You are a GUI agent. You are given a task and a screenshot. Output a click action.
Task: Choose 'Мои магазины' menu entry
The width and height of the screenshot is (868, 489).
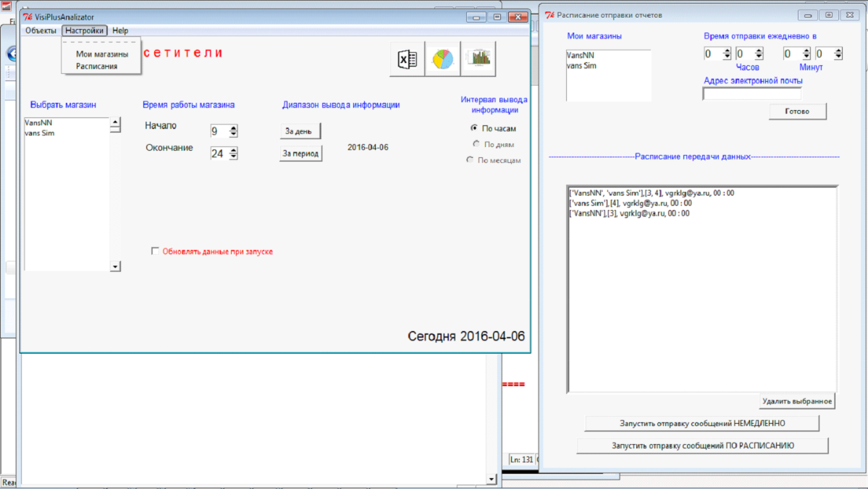tap(102, 54)
